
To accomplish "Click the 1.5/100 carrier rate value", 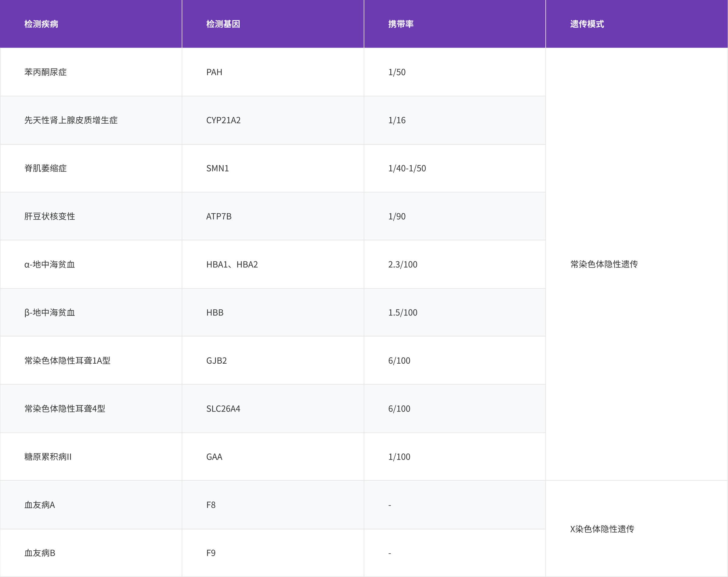I will (403, 313).
